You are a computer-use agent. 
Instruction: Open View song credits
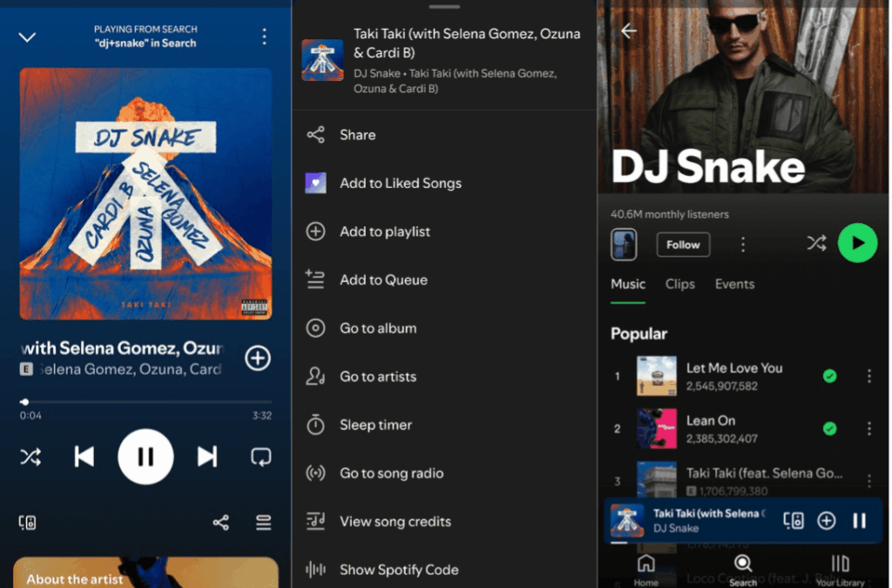(x=444, y=522)
